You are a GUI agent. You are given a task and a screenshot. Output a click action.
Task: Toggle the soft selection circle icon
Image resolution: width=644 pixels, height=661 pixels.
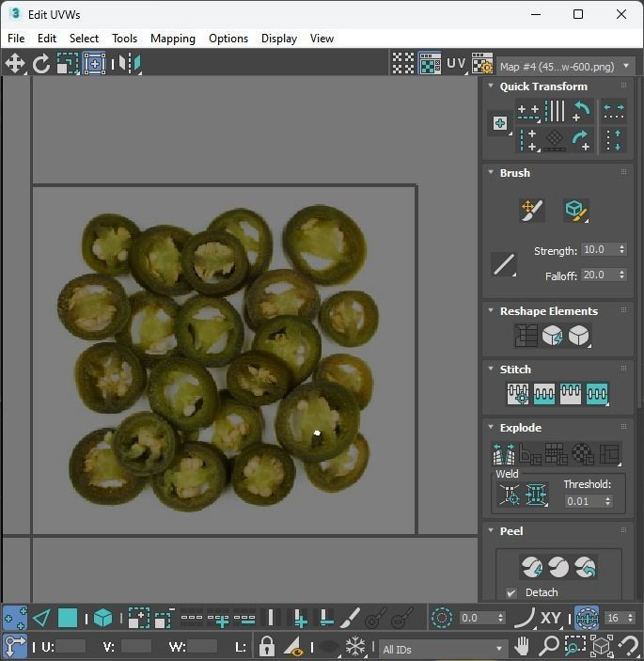442,618
